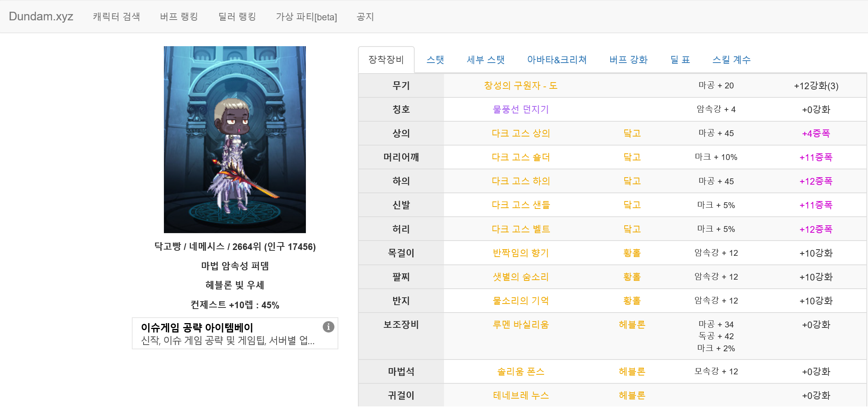The height and width of the screenshot is (408, 868).
Task: Click +12강화(3) weapon reinforcement value
Action: click(x=816, y=86)
